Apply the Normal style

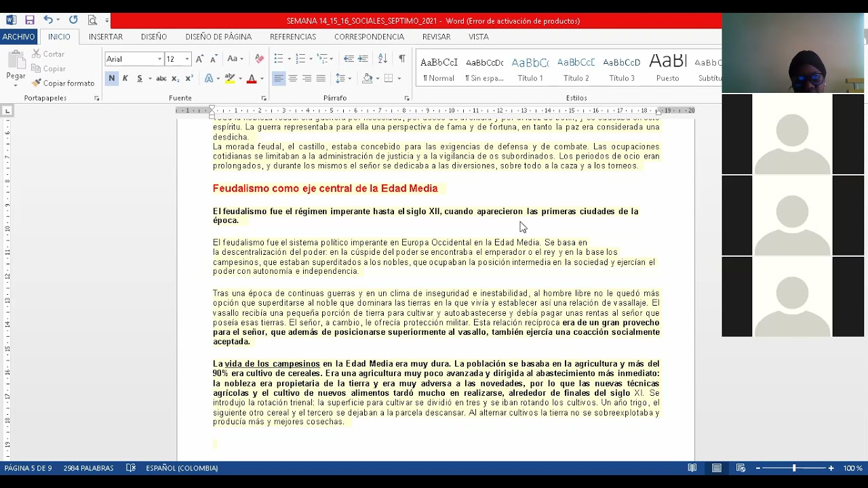[x=439, y=68]
